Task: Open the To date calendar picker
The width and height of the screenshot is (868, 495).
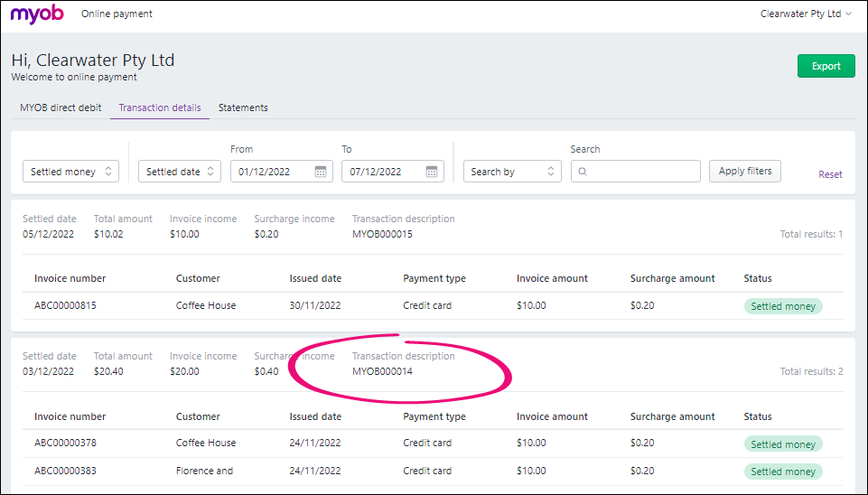Action: 432,172
